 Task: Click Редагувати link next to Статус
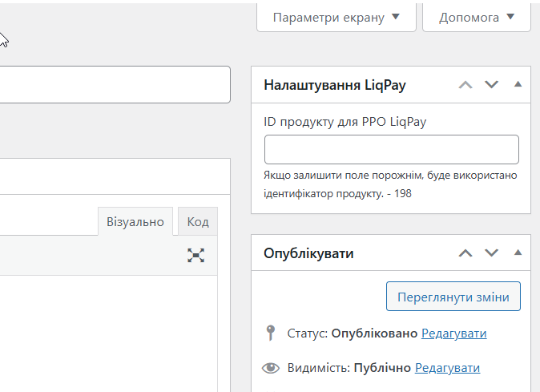point(453,333)
